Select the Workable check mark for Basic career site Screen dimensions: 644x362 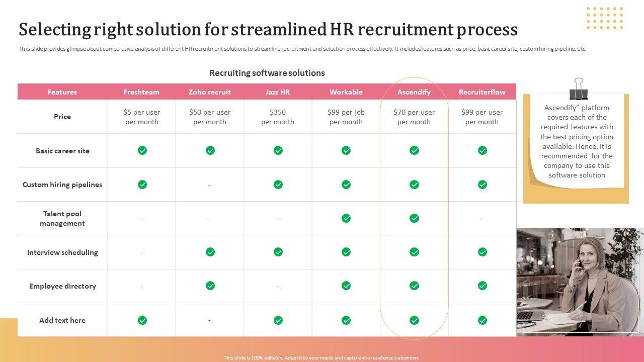346,150
